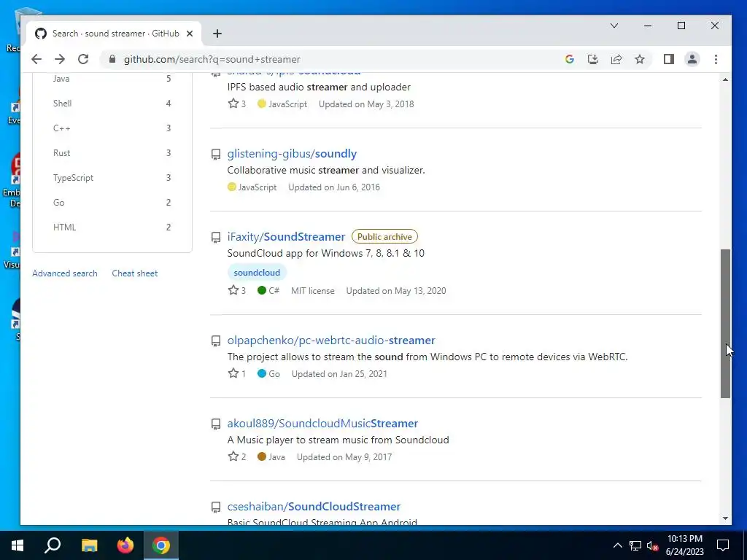
Task: Filter results by HTML language
Action: (112, 227)
